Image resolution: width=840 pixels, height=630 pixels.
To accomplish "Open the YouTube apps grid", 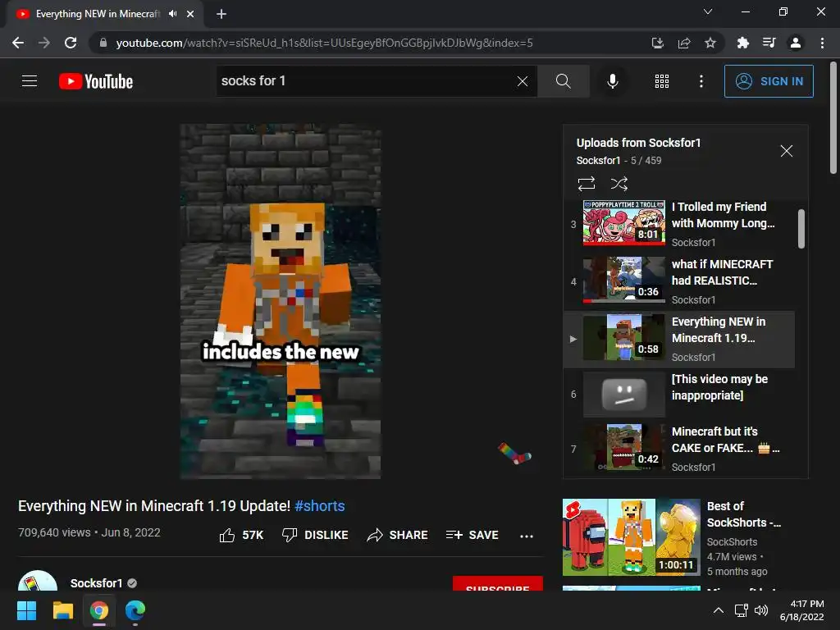I will (662, 81).
